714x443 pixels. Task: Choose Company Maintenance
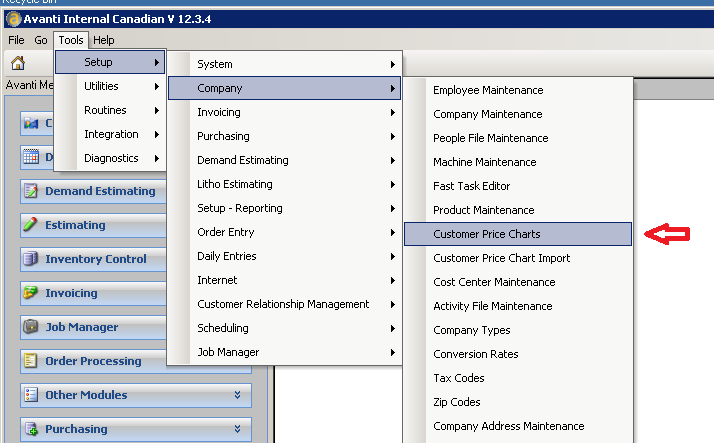tap(518, 114)
